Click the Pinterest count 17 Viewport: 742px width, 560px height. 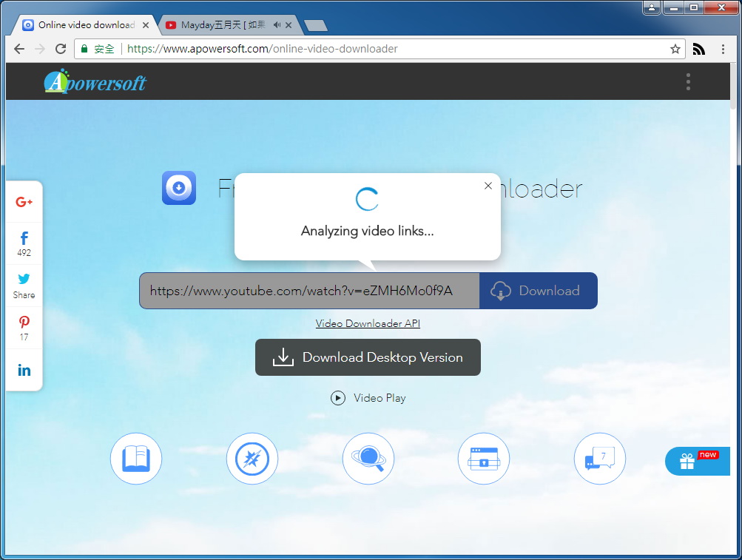click(x=24, y=337)
